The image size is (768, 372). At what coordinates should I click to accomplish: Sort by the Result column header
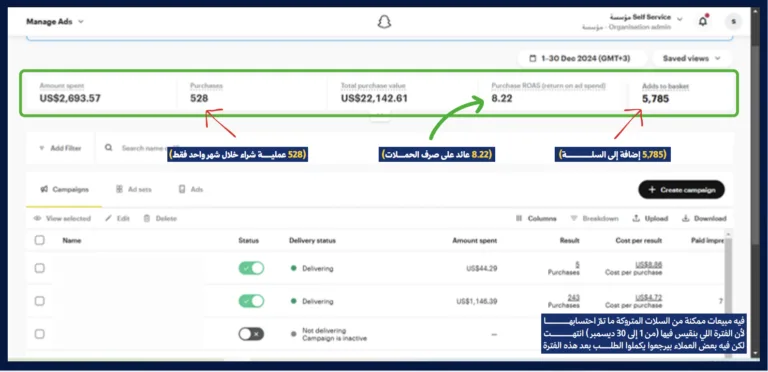pyautogui.click(x=570, y=240)
